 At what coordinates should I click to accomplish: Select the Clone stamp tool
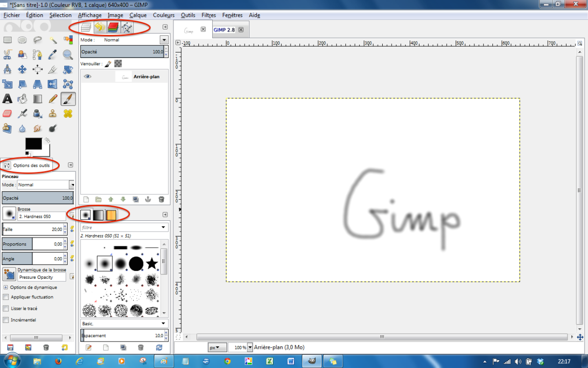point(53,113)
